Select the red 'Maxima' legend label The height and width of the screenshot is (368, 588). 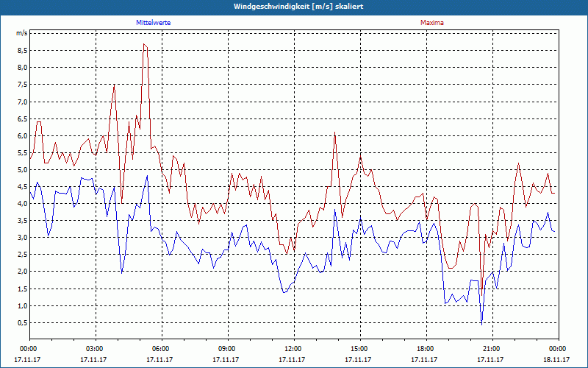click(x=432, y=23)
